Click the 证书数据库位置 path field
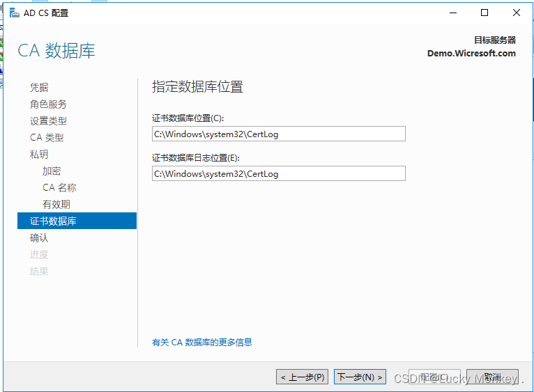The width and height of the screenshot is (534, 392). coord(279,134)
